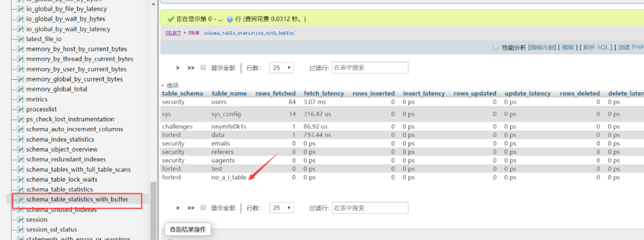Go to the last page using upper >> button
This screenshot has height=240, width=644.
click(x=191, y=68)
